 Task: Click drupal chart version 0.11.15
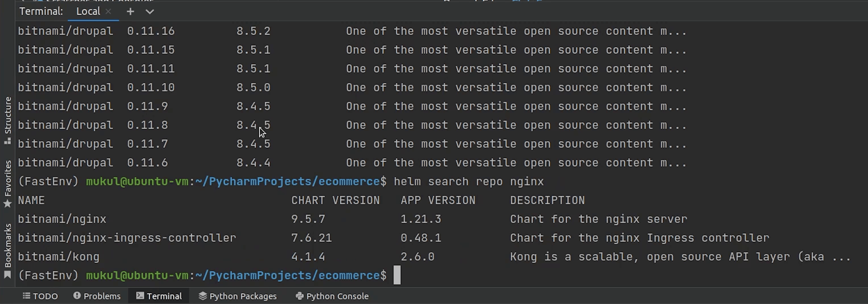click(151, 50)
